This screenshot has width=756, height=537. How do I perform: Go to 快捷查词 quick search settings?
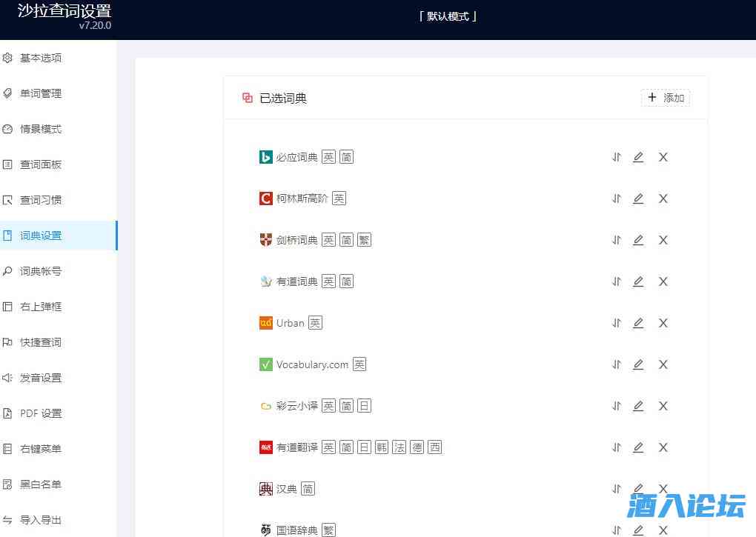pyautogui.click(x=58, y=342)
